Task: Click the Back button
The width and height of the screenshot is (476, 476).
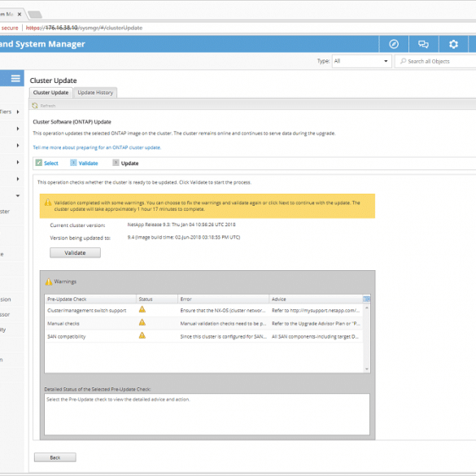Action: pos(55,457)
